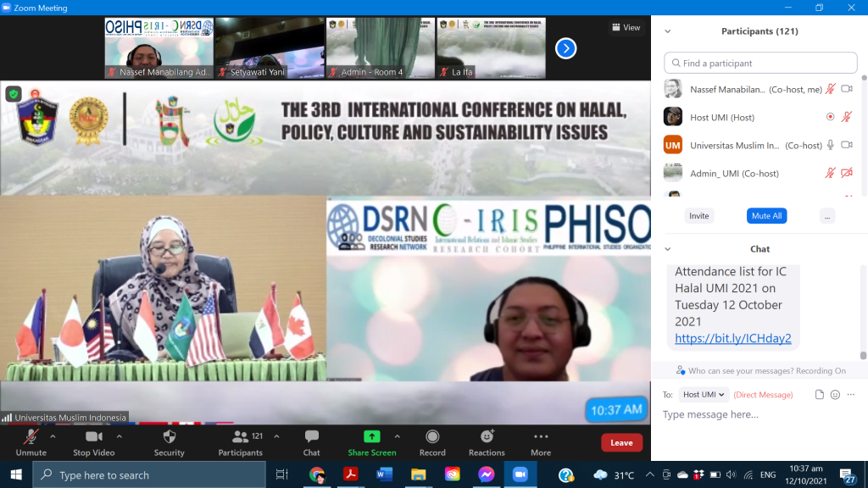Click the green encryption shield icon
Screen dimensions: 868x488
(x=14, y=94)
